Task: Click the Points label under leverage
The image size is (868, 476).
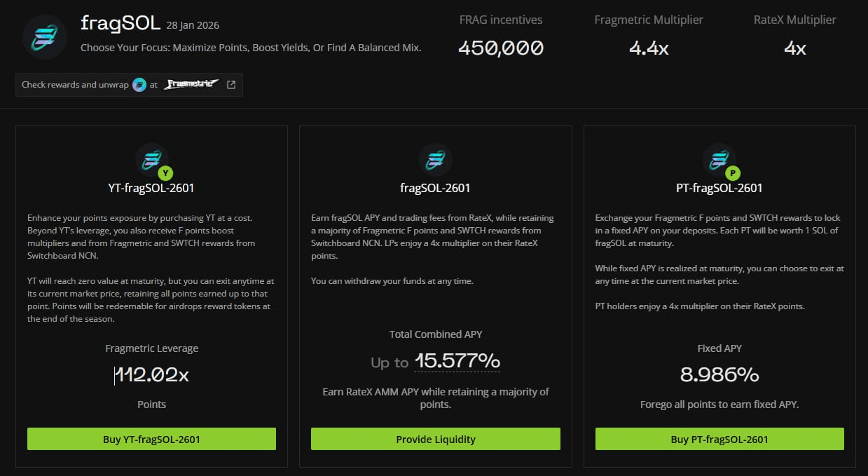Action: pyautogui.click(x=152, y=404)
